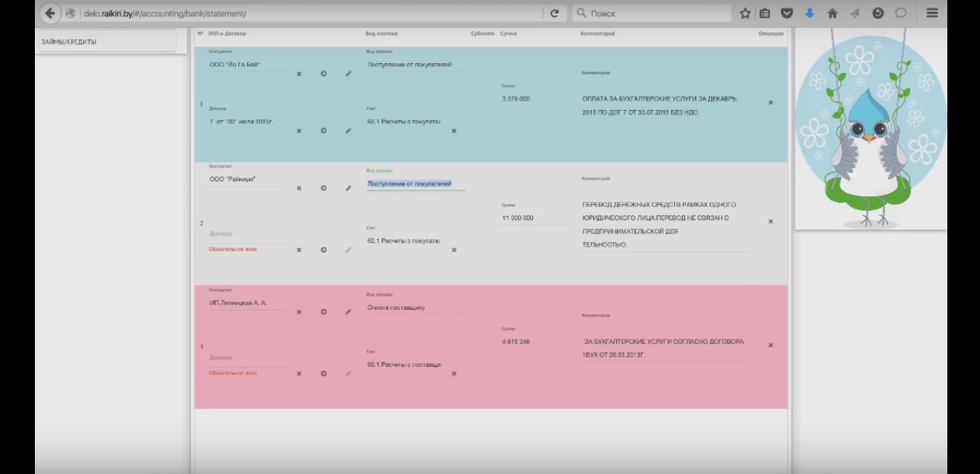Click the ООО "Йо Га Бай" counterparty field
This screenshot has width=980, height=474.
[x=247, y=65]
